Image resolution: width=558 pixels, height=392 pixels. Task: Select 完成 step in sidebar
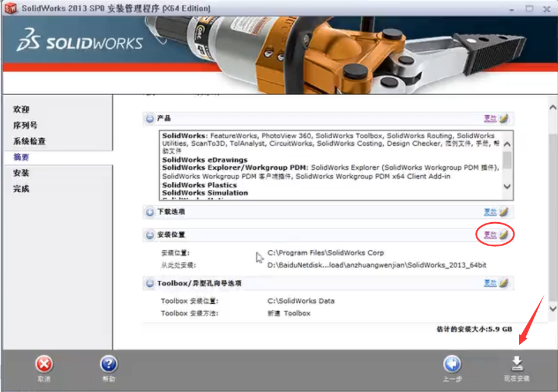(21, 189)
